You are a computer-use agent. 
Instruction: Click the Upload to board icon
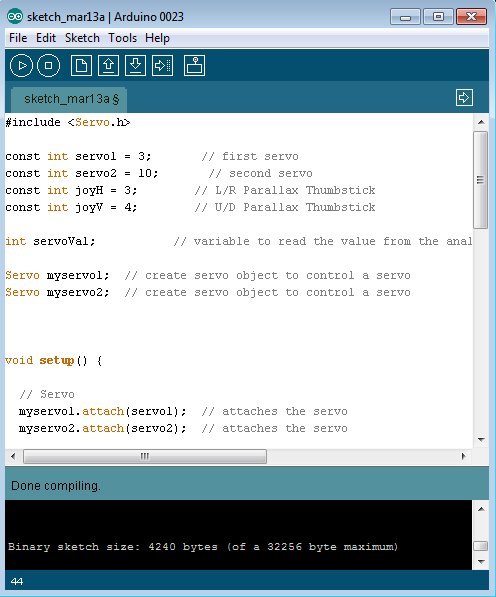163,65
